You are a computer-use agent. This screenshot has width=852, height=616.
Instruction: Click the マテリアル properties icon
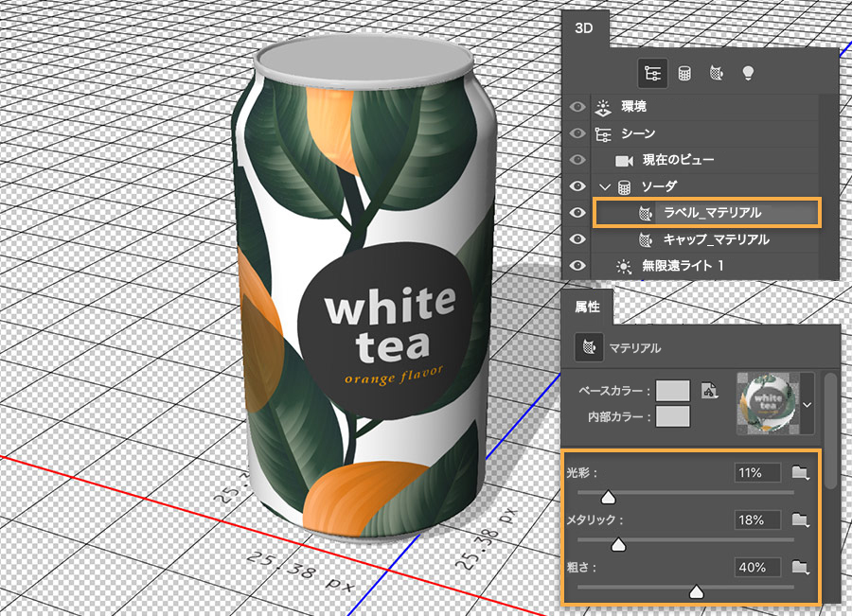point(589,347)
